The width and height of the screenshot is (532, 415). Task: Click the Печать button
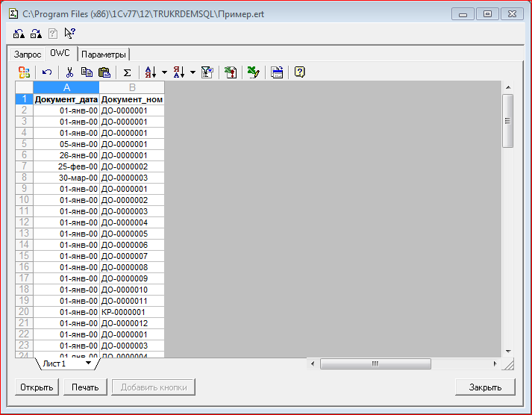click(x=85, y=387)
